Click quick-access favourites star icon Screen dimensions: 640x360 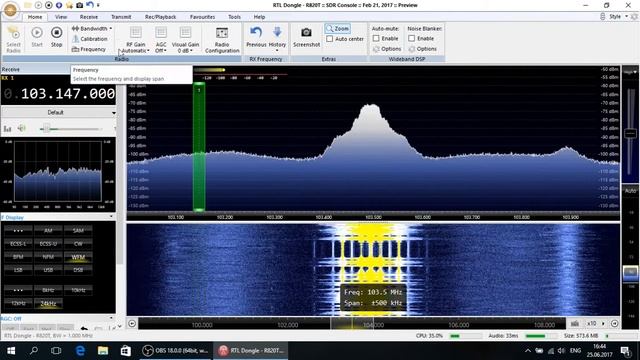pyautogui.click(x=69, y=5)
